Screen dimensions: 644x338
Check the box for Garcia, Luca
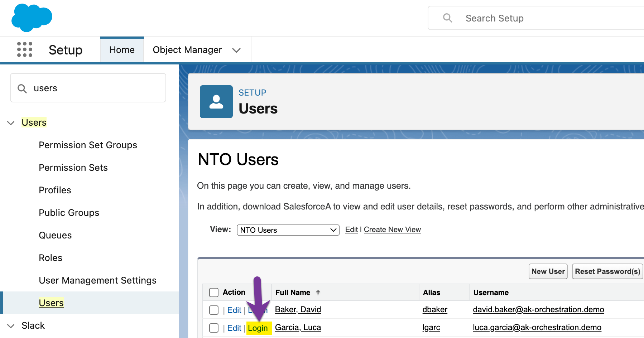214,328
